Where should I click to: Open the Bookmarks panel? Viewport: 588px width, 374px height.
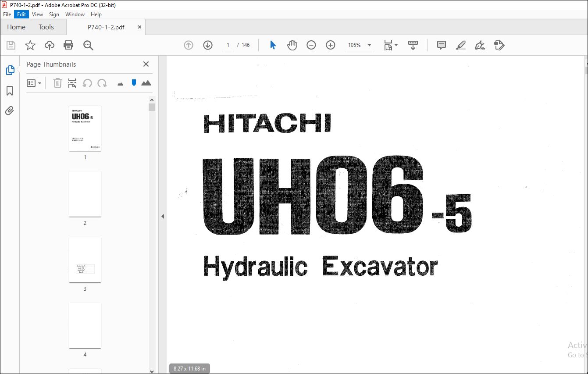point(10,91)
